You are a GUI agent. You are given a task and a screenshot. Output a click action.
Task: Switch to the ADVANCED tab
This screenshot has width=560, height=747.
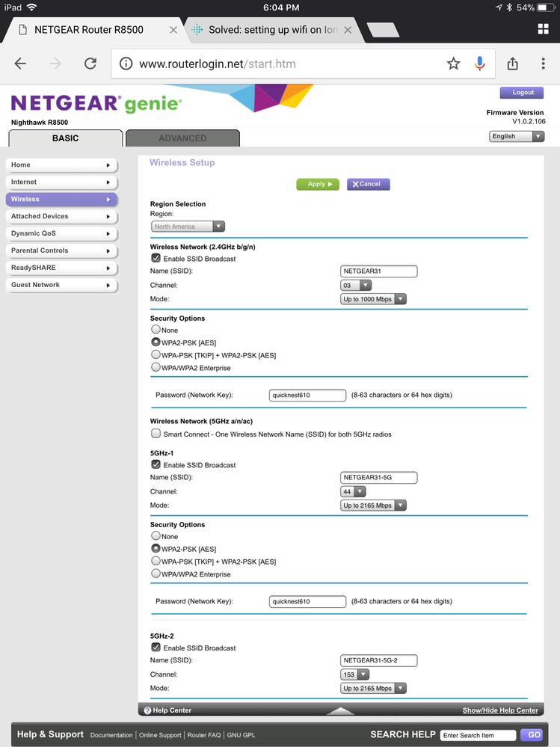pos(182,138)
